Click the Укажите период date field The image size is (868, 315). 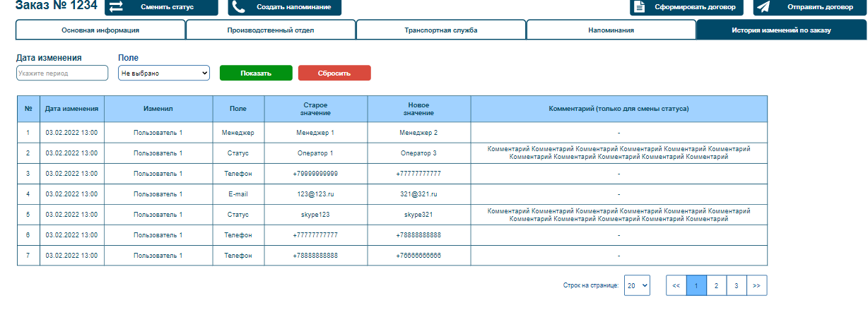coord(62,73)
